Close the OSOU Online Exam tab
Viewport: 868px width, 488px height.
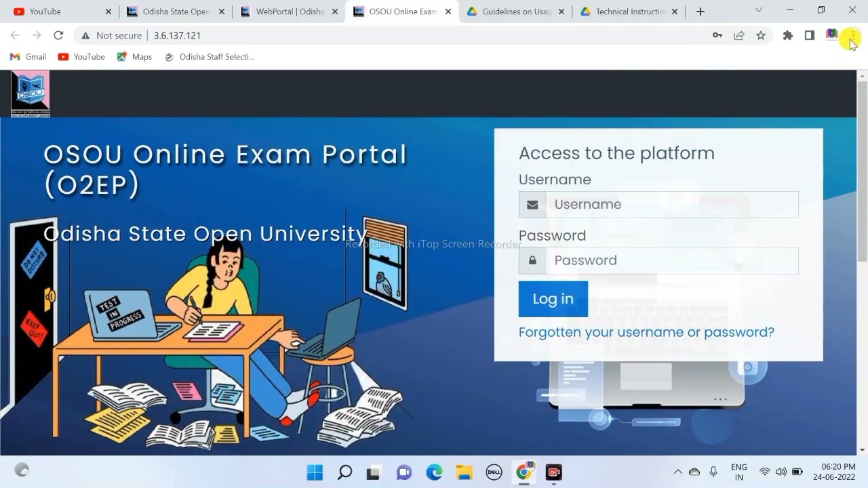point(448,12)
